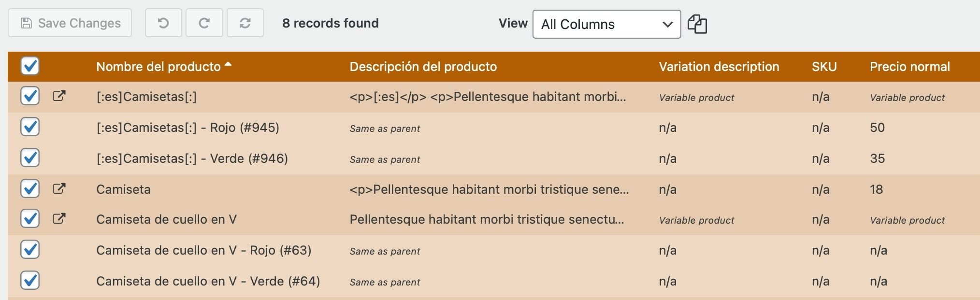Uncheck the Verde (#64) row checkbox
The width and height of the screenshot is (980, 300).
coord(30,281)
